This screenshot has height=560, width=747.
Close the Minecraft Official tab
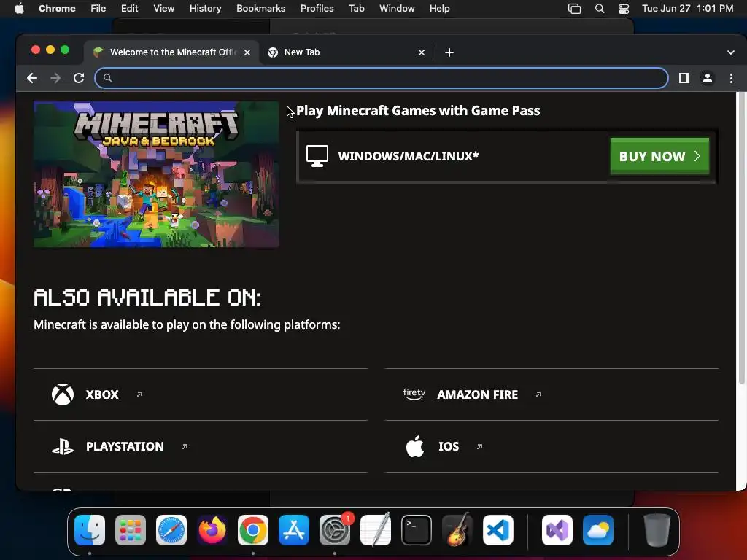pos(247,52)
